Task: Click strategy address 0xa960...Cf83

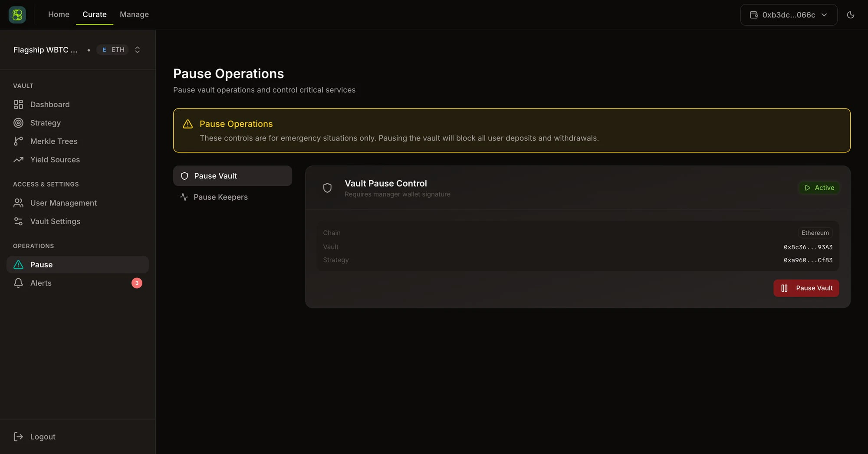Action: pos(808,260)
